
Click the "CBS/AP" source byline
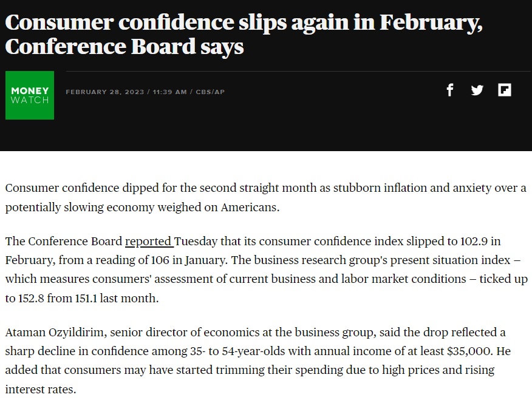click(210, 92)
